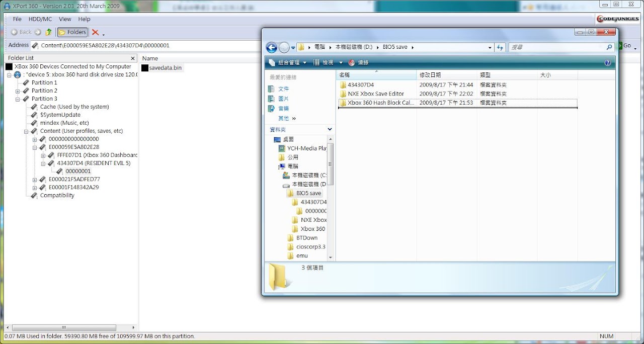Select Cache (Used by the system) folder
The image size is (644, 344).
[x=74, y=107]
